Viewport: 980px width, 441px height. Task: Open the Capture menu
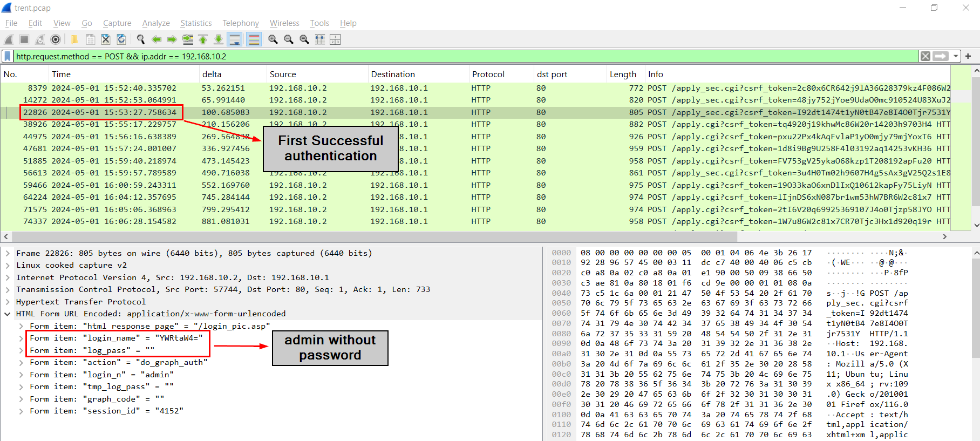click(x=117, y=23)
